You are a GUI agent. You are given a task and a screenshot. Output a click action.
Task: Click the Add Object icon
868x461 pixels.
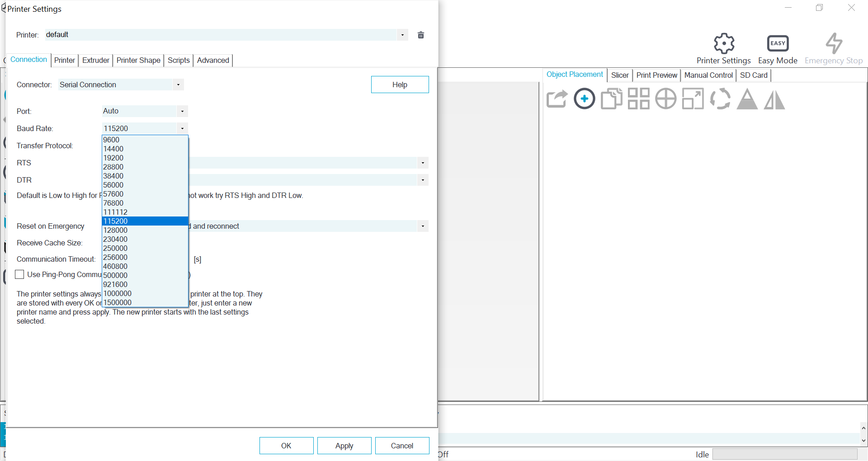pyautogui.click(x=584, y=99)
